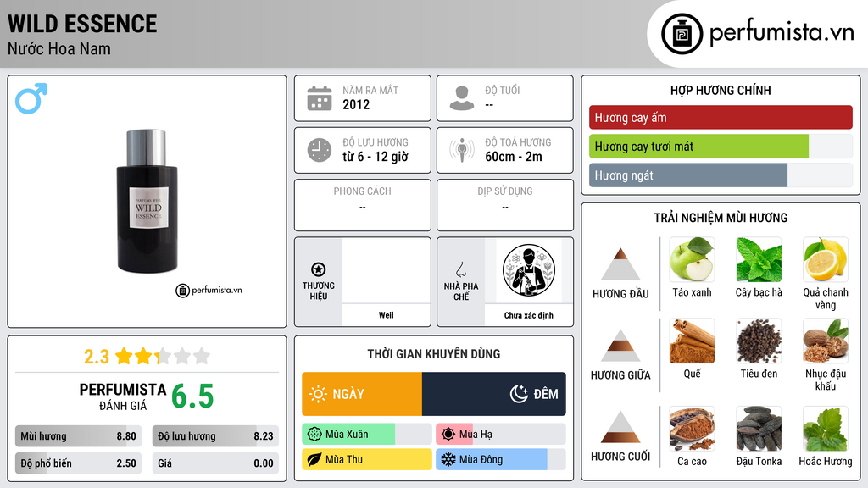Click the Mùa Xuân season bar
Viewport: 868px width, 488px height.
(x=366, y=435)
